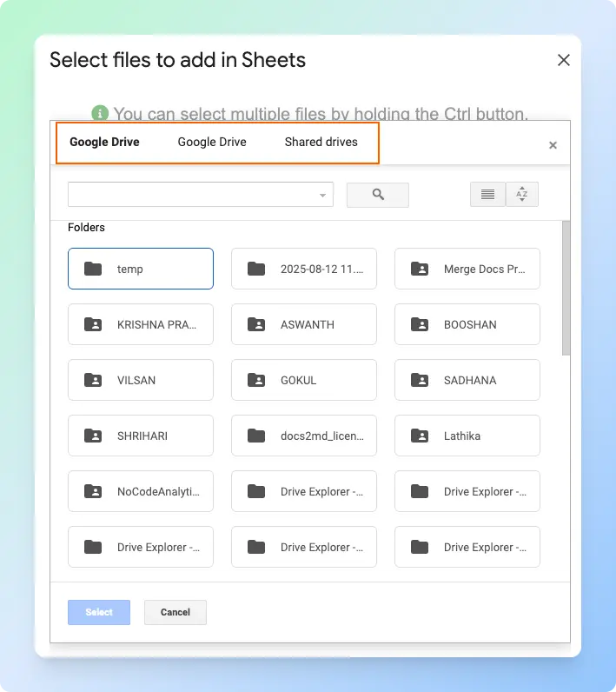Click the Lathika shared folder icon

[420, 436]
